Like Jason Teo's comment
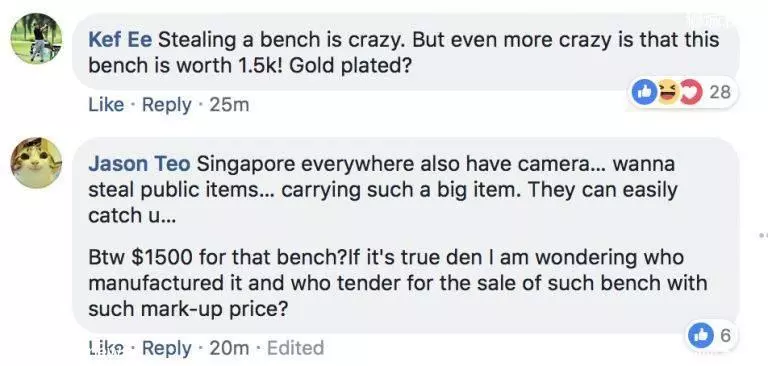768x366 pixels. coord(106,348)
